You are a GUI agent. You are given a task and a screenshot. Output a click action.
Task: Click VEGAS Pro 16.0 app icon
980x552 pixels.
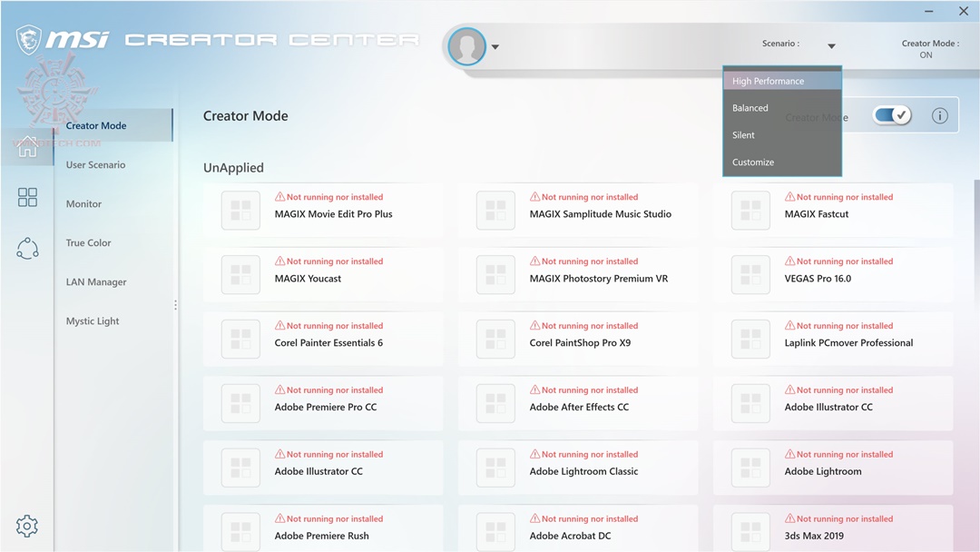(x=750, y=274)
